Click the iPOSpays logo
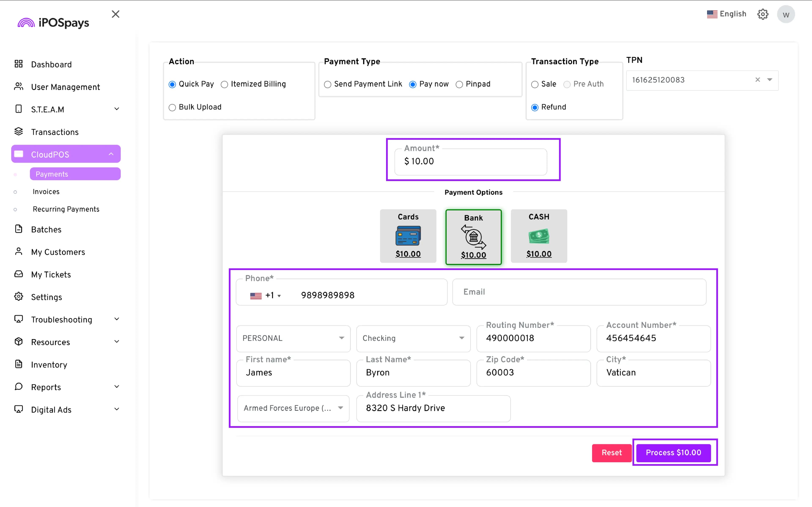 [x=53, y=23]
